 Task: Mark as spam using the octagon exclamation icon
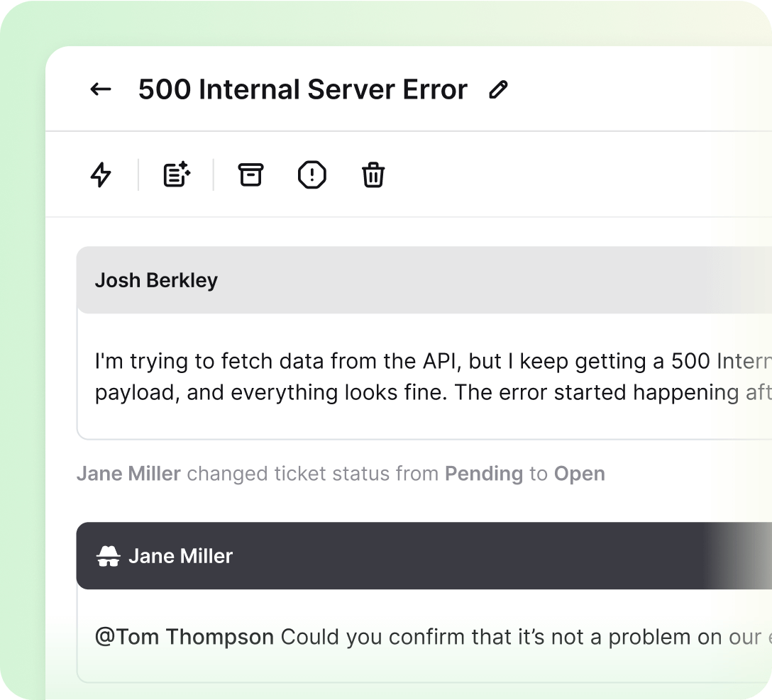click(x=311, y=174)
